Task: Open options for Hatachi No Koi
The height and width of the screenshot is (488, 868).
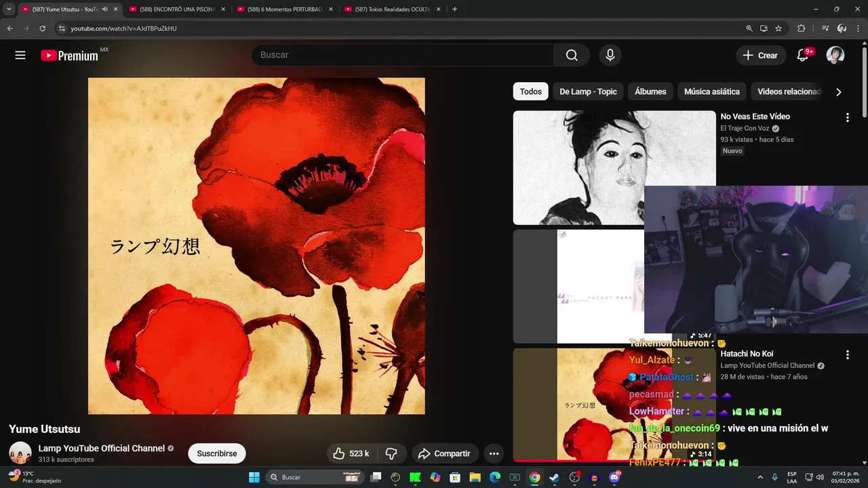Action: [x=847, y=354]
